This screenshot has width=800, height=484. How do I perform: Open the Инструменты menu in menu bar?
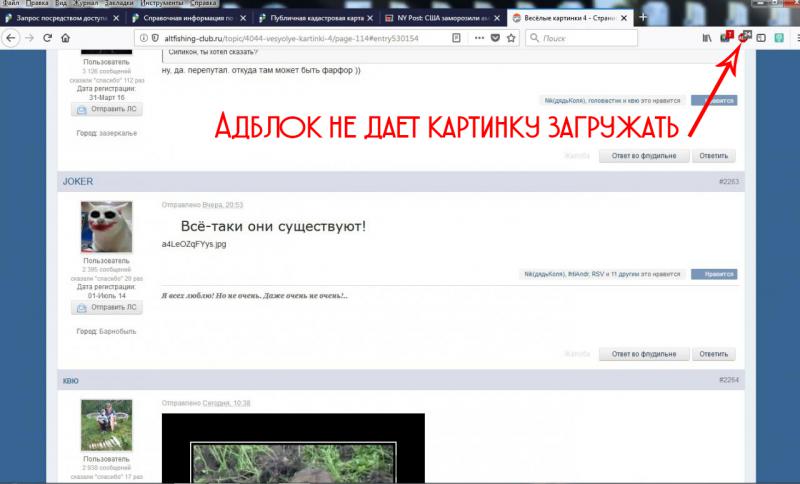click(161, 4)
